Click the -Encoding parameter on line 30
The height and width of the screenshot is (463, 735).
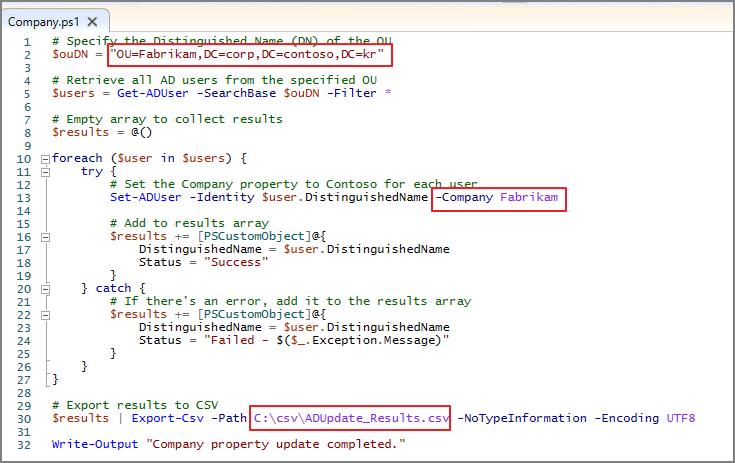coord(627,418)
